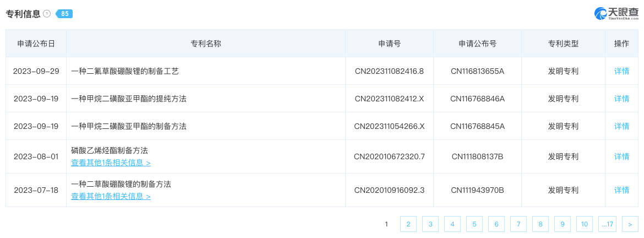
Task: Click patent name 一种二氟草酸硼酸锂的制备工艺
Action: coord(125,71)
